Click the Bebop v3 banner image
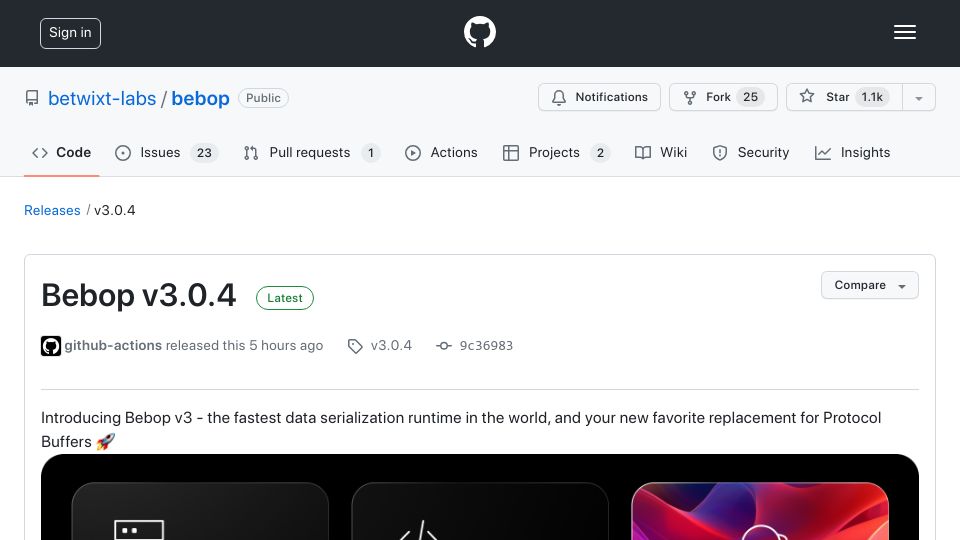Screen dimensions: 960x540 (x=480, y=497)
